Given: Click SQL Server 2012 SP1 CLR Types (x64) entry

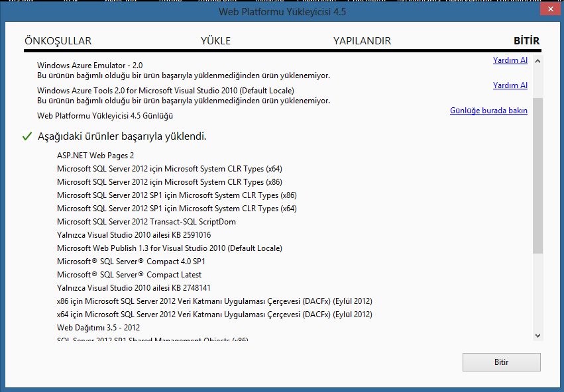Looking at the screenshot, I should pos(176,209).
